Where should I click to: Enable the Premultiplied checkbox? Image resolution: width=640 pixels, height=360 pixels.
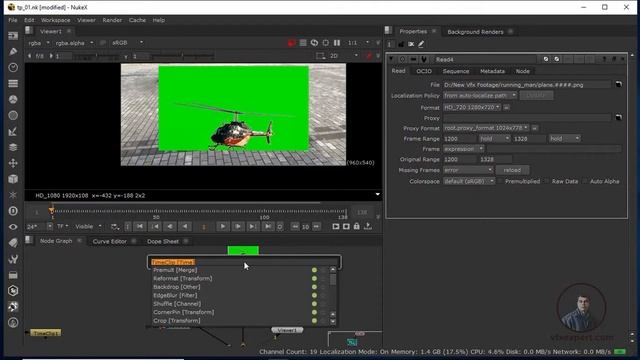500,181
